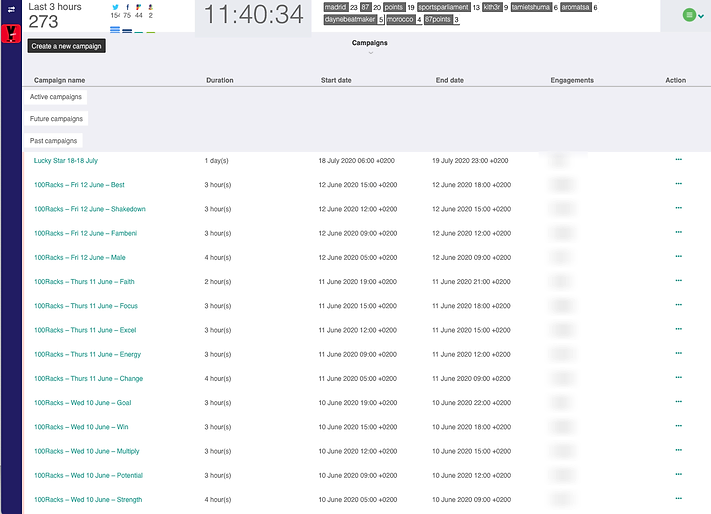Screen dimensions: 711x514
Task: Click Create a new campaign button
Action: 67,46
